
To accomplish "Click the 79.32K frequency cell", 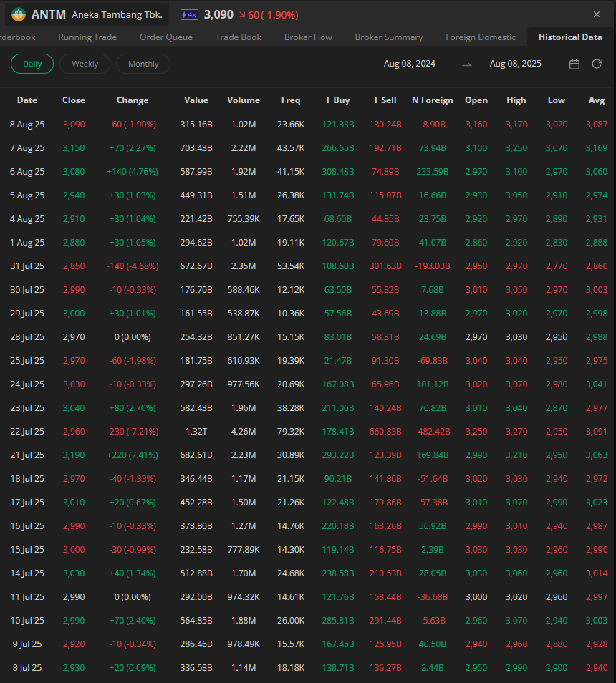I will pos(291,432).
